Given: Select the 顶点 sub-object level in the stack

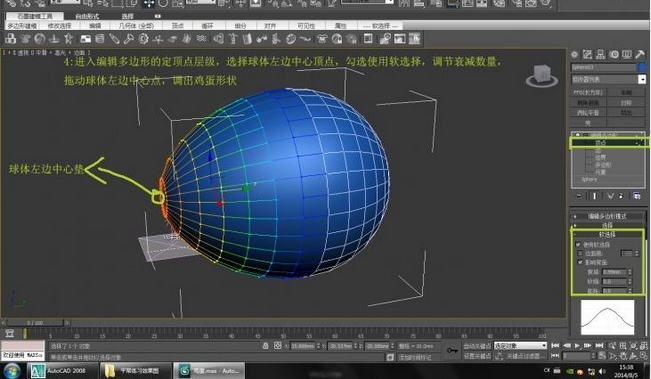Looking at the screenshot, I should (601, 143).
